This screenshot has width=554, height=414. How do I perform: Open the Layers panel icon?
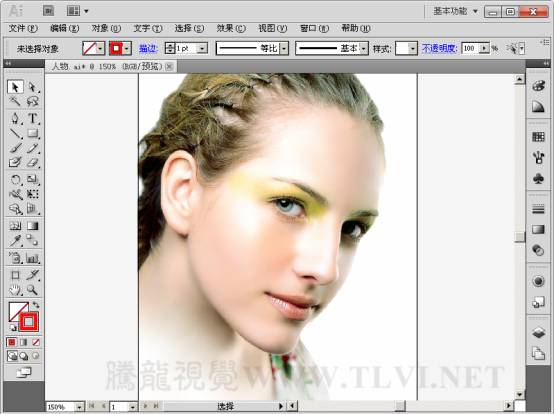538,332
